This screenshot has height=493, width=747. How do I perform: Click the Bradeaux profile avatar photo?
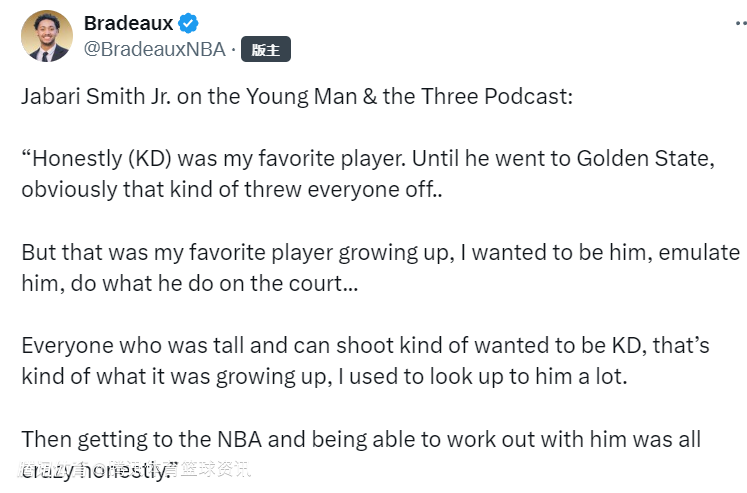(x=47, y=36)
